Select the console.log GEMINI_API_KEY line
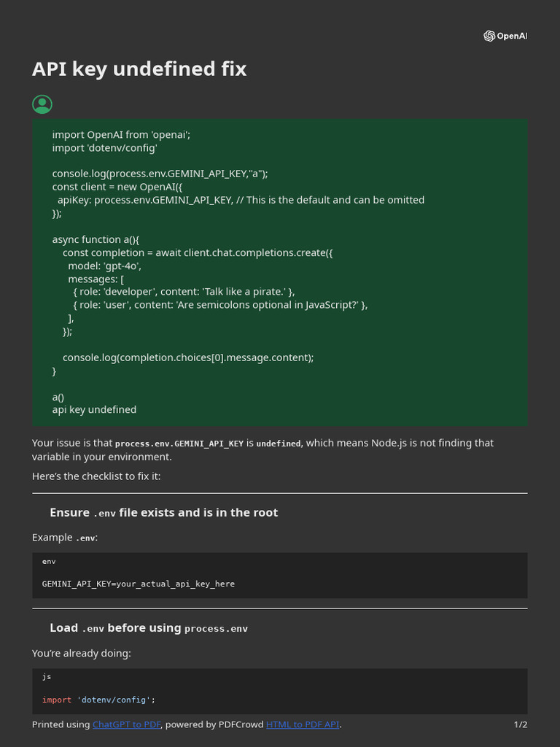560x747 pixels. [x=160, y=174]
